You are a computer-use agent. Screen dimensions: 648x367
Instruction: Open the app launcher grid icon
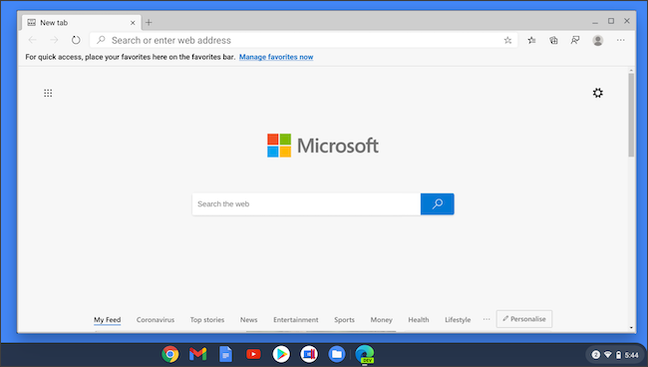(x=48, y=93)
